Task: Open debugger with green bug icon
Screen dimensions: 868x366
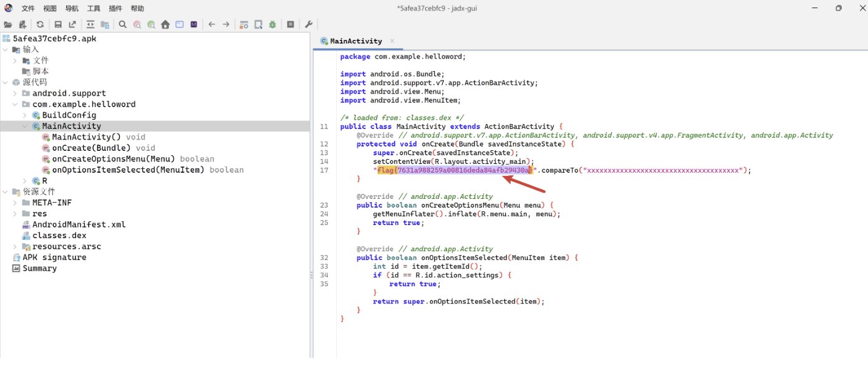Action: pyautogui.click(x=272, y=24)
